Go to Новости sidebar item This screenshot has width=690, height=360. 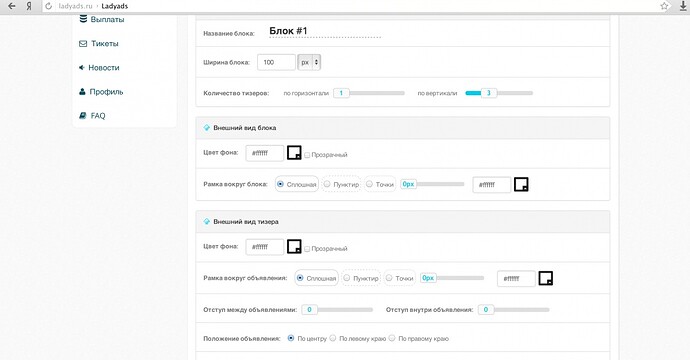(x=104, y=68)
